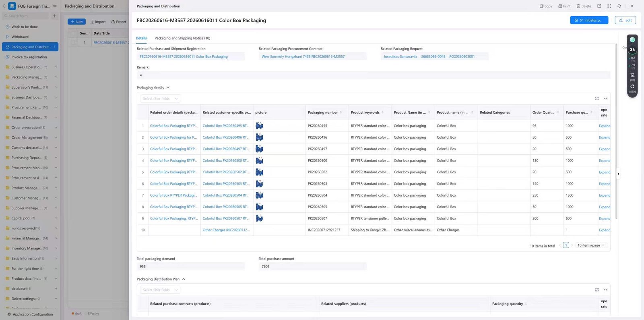Click back arrow beside app logo
The width and height of the screenshot is (644, 320).
[x=4, y=6]
